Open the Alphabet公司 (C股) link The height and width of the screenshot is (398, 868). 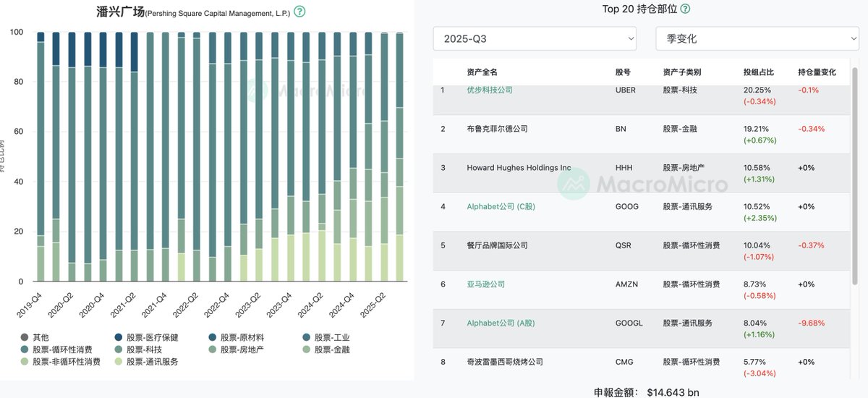pos(501,206)
